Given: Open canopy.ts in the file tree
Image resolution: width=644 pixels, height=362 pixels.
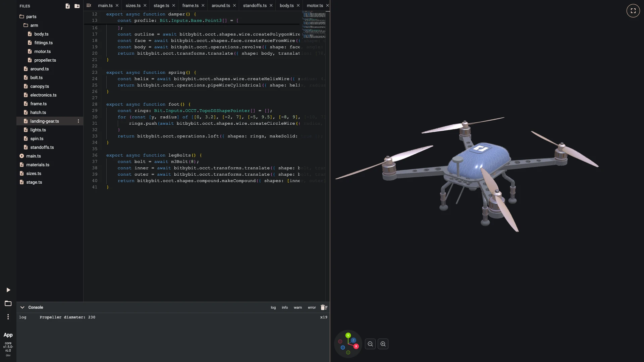Looking at the screenshot, I should point(40,86).
